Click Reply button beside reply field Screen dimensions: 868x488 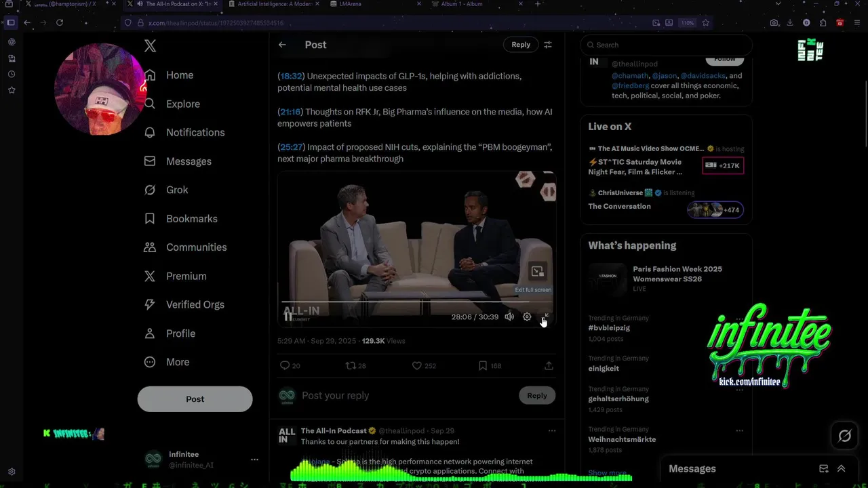pyautogui.click(x=537, y=396)
